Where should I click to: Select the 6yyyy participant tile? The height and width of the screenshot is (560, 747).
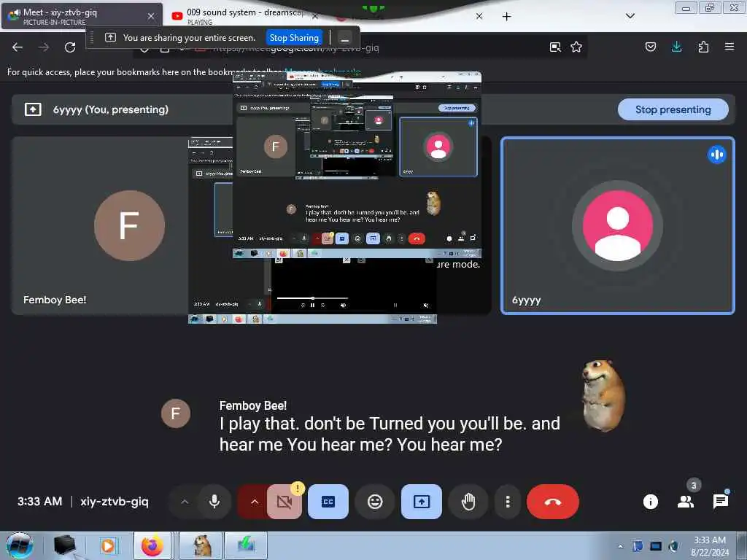[x=618, y=226]
